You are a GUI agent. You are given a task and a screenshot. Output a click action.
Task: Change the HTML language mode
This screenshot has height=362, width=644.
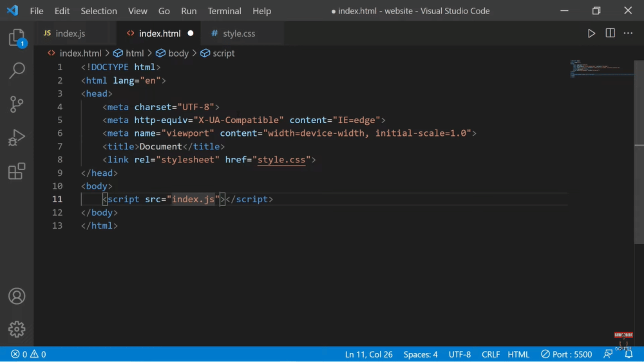coord(518,354)
